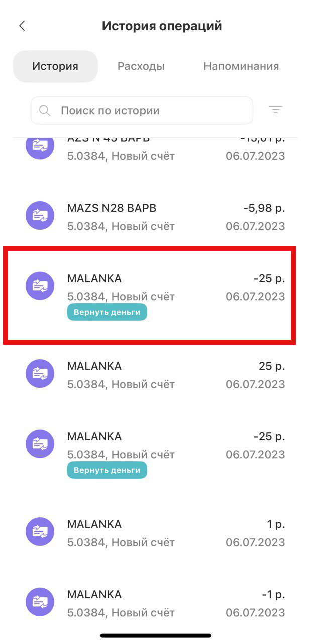The image size is (311, 644).
Task: Tap the MALANKA -1 р. transaction icon
Action: pos(40,602)
